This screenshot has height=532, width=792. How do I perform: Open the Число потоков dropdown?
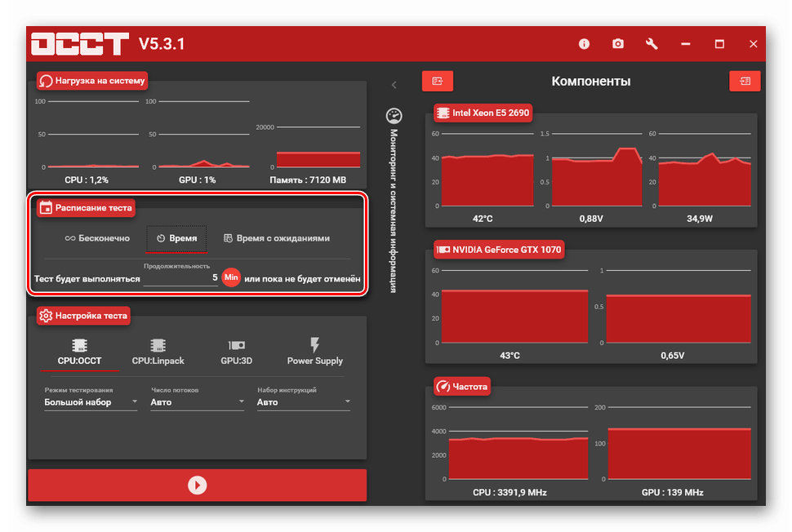point(198,402)
